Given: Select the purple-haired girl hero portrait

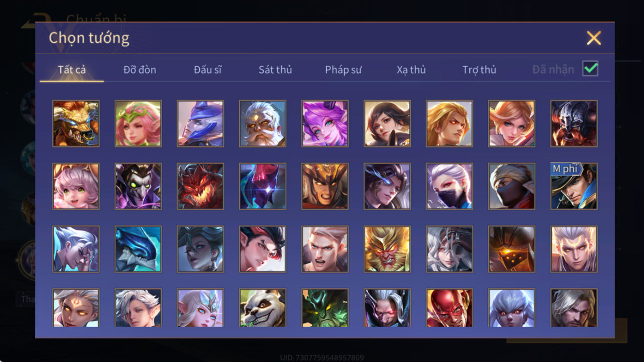Looking at the screenshot, I should click(325, 124).
